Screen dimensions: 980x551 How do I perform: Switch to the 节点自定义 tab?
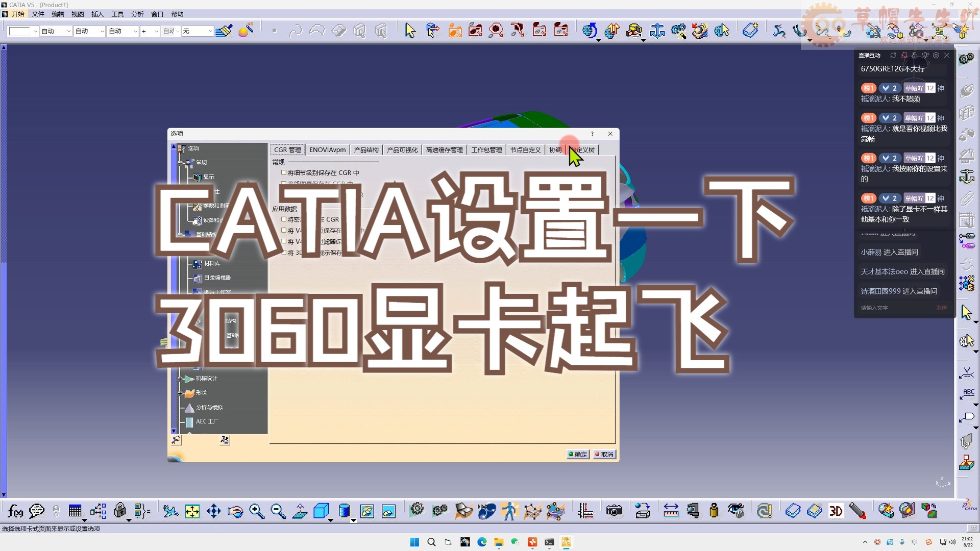(x=525, y=149)
